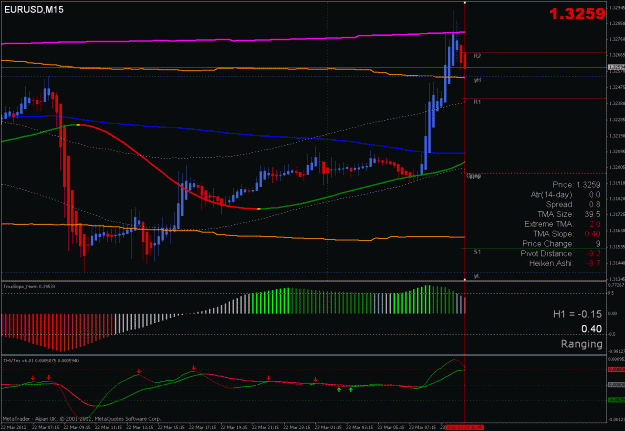This screenshot has height=431, width=625.
Task: Click the 'Spread' label in info panel
Action: coord(559,205)
